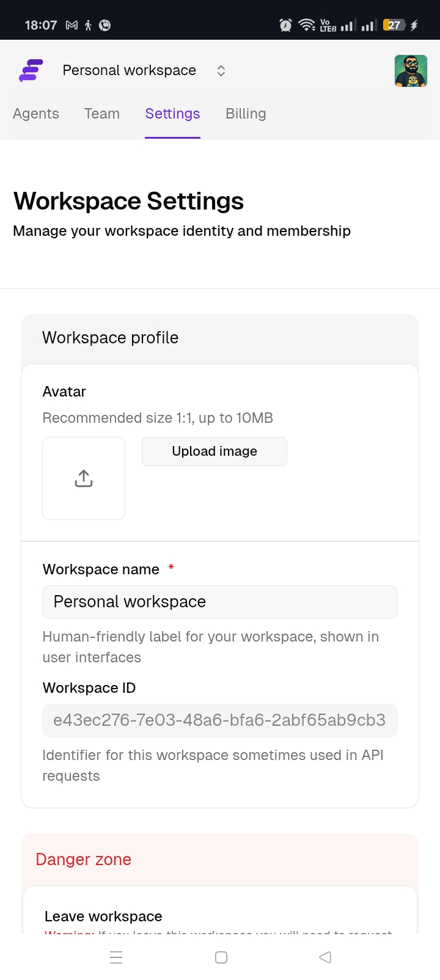The width and height of the screenshot is (440, 980).
Task: Select the Agents tab
Action: (x=36, y=114)
